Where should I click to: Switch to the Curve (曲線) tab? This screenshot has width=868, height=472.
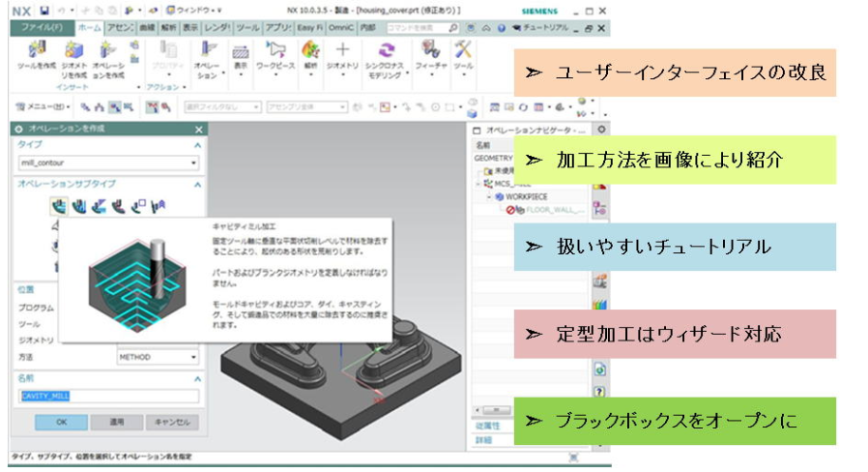tap(147, 28)
